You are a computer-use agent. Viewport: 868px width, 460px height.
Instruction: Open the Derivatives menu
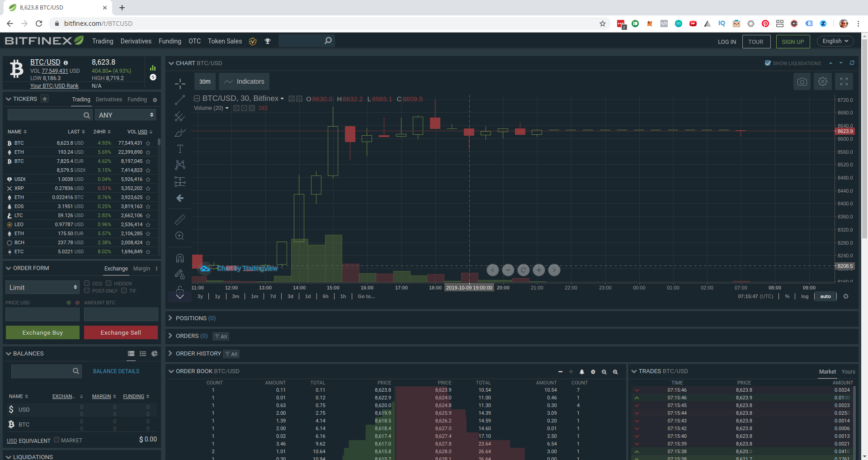point(136,41)
